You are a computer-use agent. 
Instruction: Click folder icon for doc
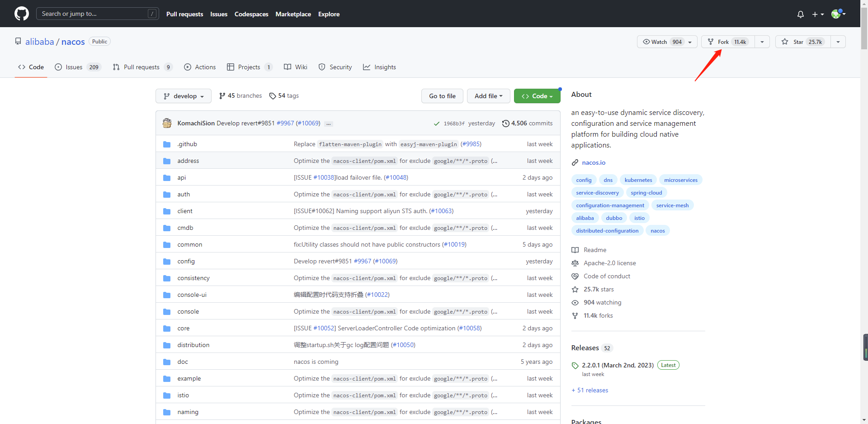pyautogui.click(x=167, y=362)
